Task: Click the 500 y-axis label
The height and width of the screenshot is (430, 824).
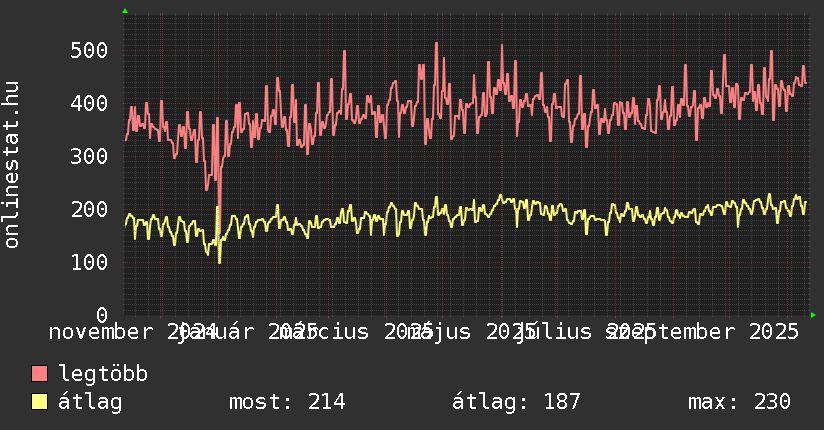Action: [89, 50]
